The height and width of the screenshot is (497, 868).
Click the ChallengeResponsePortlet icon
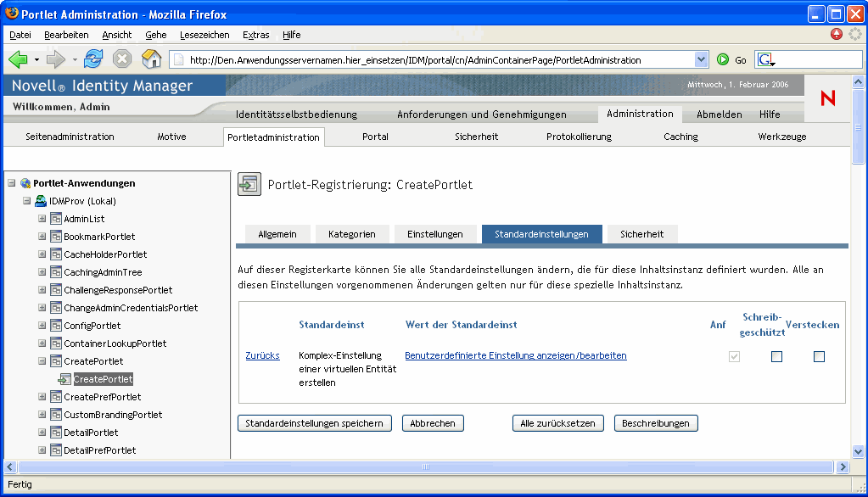pyautogui.click(x=55, y=289)
